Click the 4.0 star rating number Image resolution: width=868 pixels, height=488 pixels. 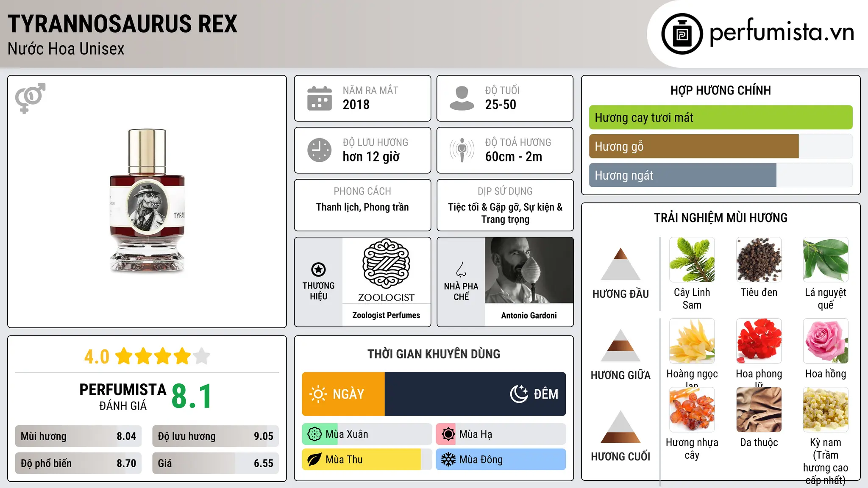[97, 357]
